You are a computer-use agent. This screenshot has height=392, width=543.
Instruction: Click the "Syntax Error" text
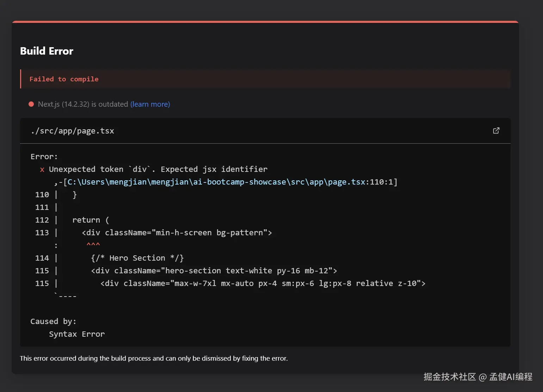click(77, 334)
